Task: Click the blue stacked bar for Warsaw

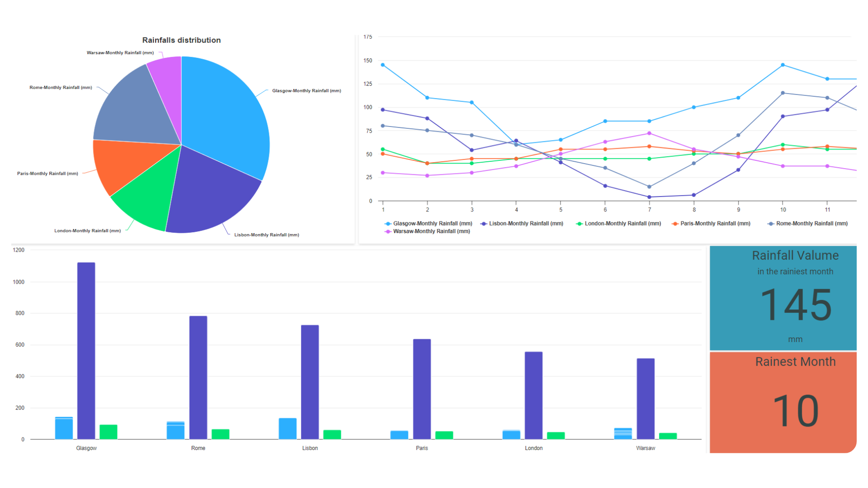Action: point(623,434)
